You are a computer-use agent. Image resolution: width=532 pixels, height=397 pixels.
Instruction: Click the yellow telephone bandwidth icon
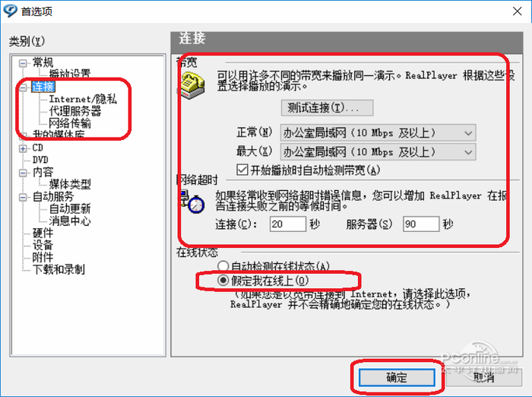192,86
